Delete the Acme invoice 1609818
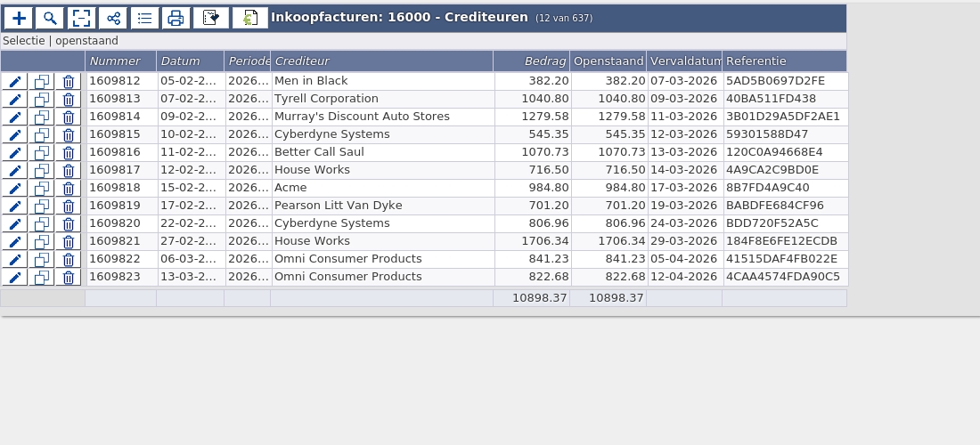The width and height of the screenshot is (980, 445). 69,189
